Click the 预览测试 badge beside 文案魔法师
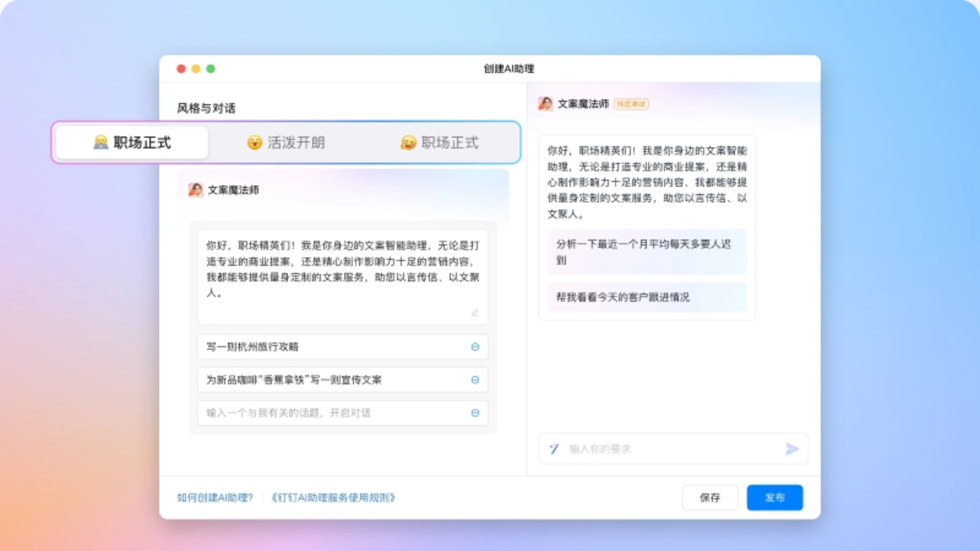 (631, 104)
